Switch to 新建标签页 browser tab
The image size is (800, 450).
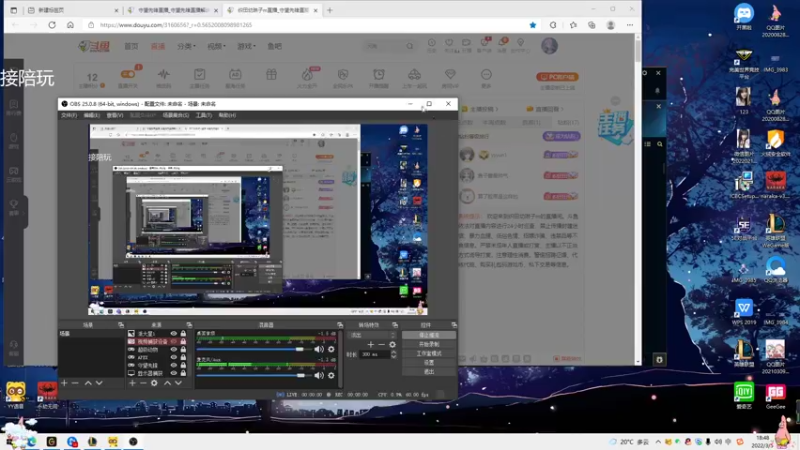coord(71,10)
